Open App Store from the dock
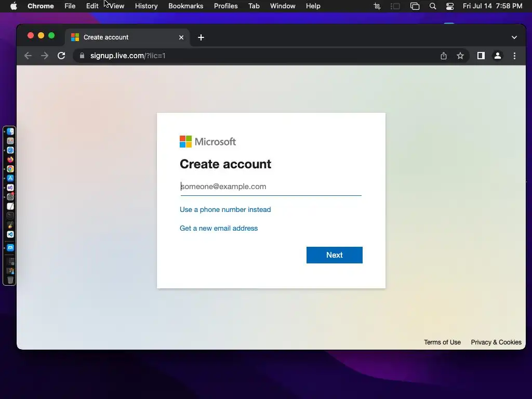 pos(10,178)
